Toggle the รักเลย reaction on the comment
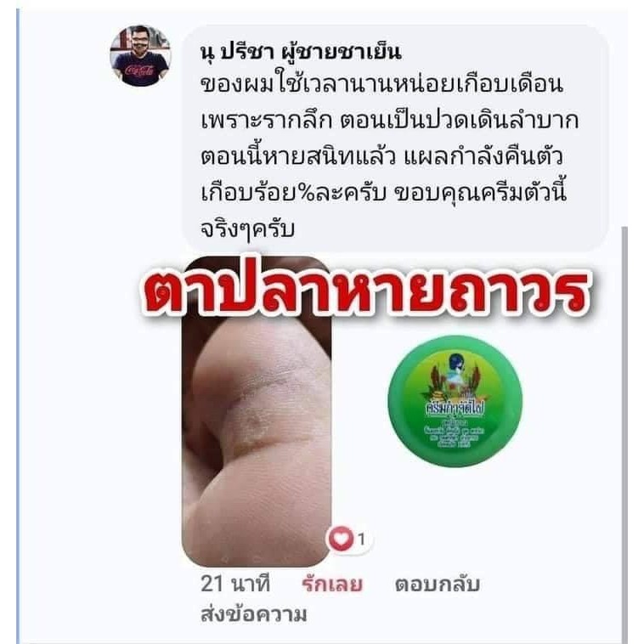 [332, 584]
